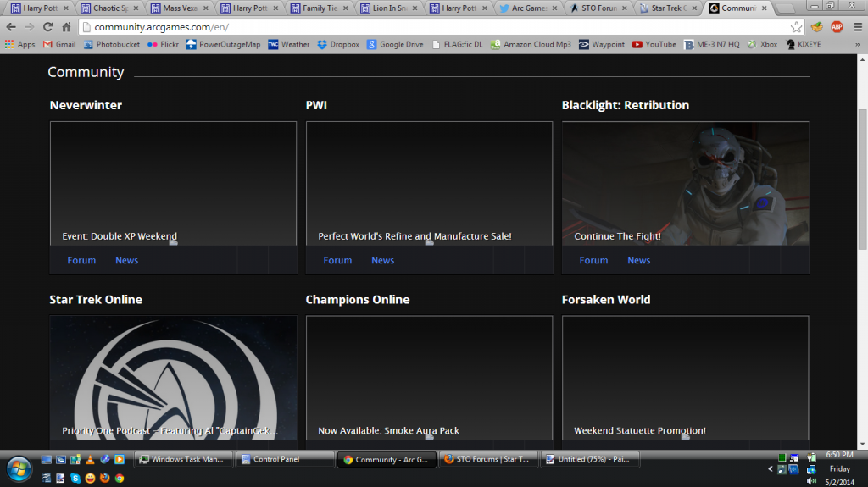Click the new tab button
This screenshot has height=487, width=868.
click(x=786, y=8)
